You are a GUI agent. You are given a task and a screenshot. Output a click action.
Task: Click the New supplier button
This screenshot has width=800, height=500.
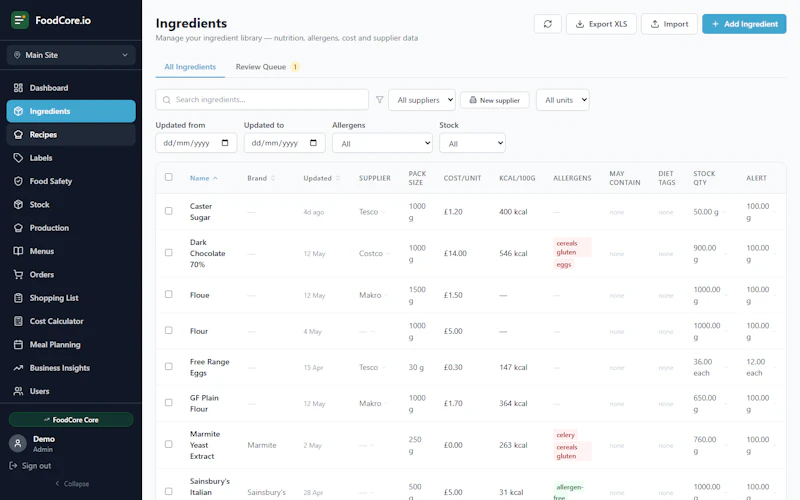point(494,100)
